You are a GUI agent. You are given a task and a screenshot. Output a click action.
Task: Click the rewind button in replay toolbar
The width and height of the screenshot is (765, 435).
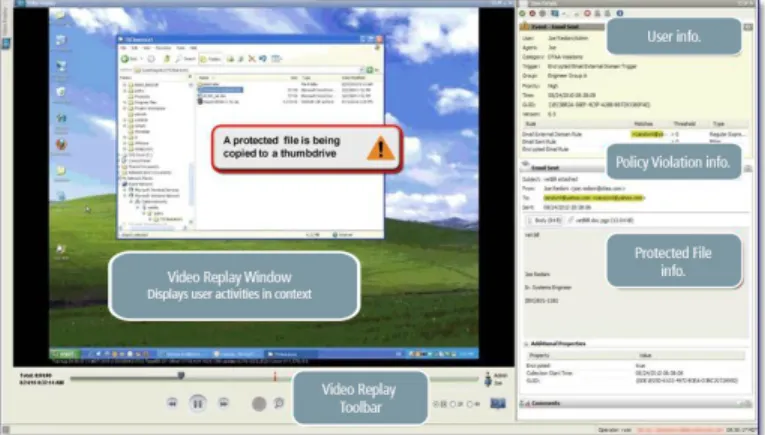coord(172,403)
